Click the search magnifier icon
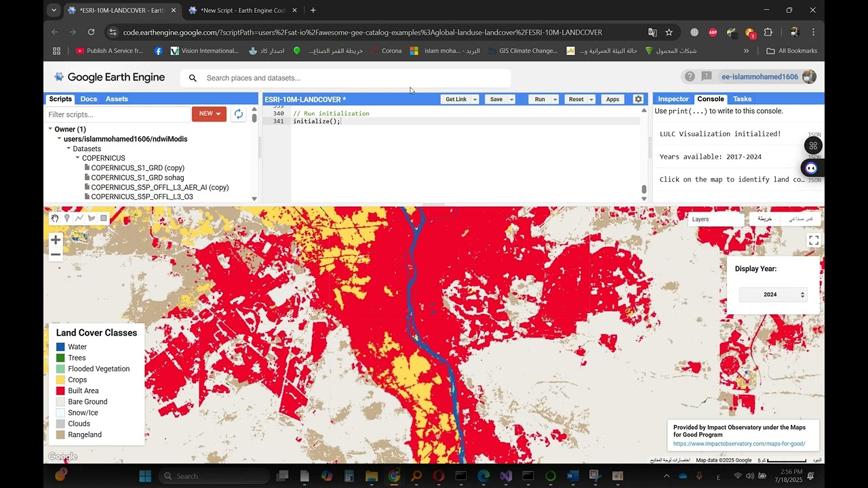The width and height of the screenshot is (868, 488). (193, 78)
